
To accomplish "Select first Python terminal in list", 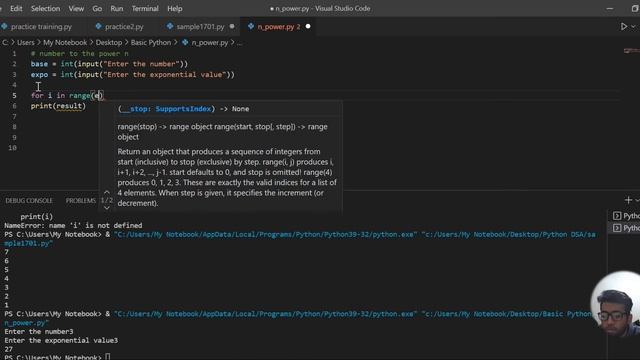I will click(x=627, y=216).
